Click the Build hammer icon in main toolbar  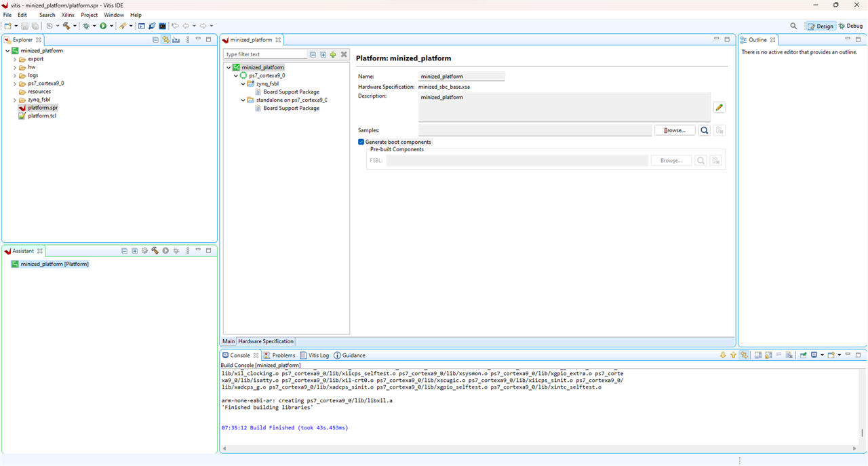pyautogui.click(x=66, y=26)
